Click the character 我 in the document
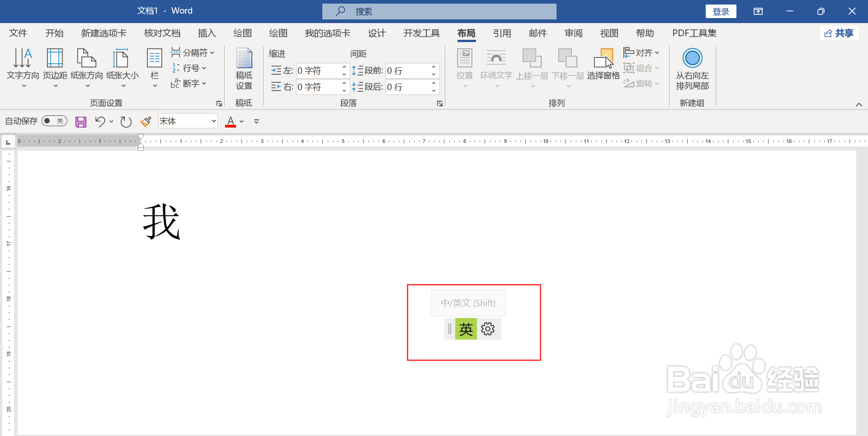This screenshot has height=436, width=868. 161,222
